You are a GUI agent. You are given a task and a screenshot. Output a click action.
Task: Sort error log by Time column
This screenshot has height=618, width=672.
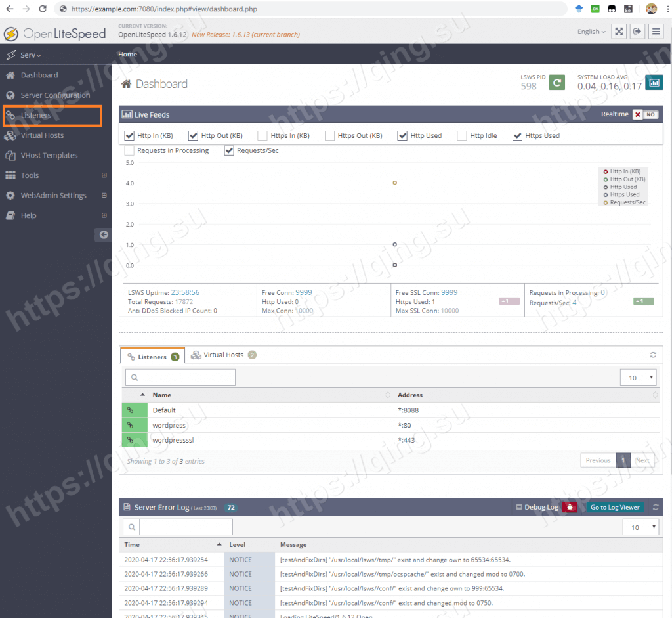(x=173, y=545)
